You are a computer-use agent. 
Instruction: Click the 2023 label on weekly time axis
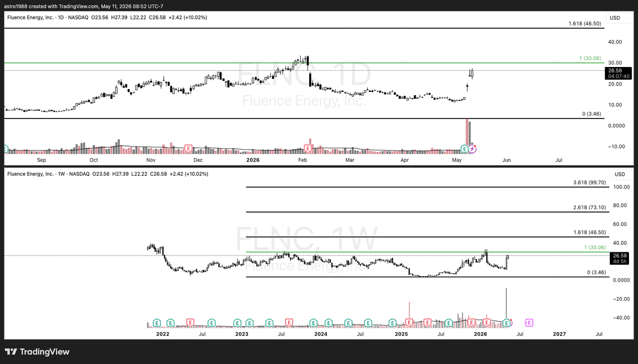(241, 334)
